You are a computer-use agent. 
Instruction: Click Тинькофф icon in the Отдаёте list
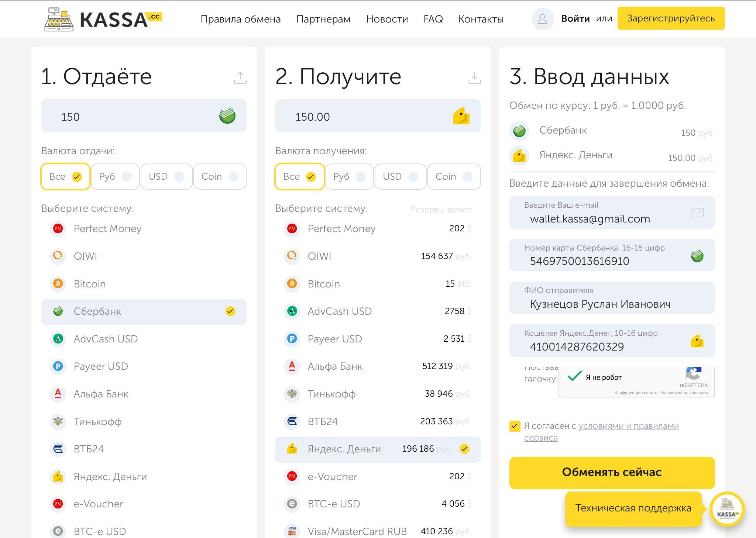tap(58, 421)
